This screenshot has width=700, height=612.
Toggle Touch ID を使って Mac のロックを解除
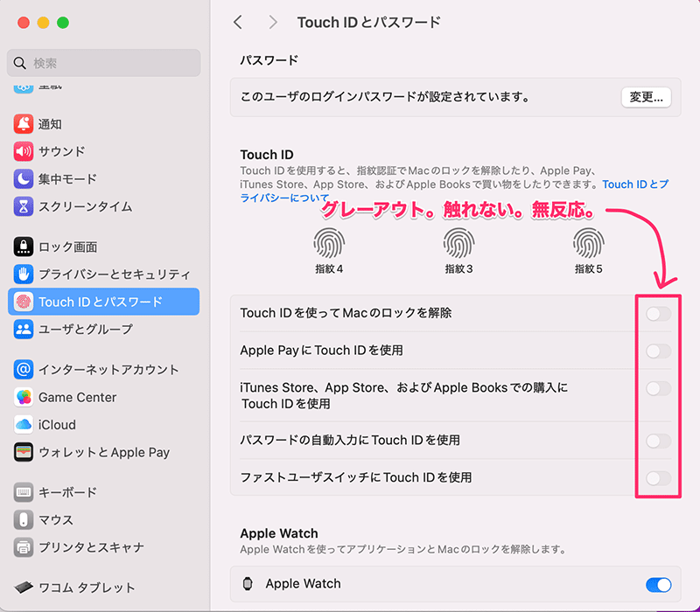658,314
